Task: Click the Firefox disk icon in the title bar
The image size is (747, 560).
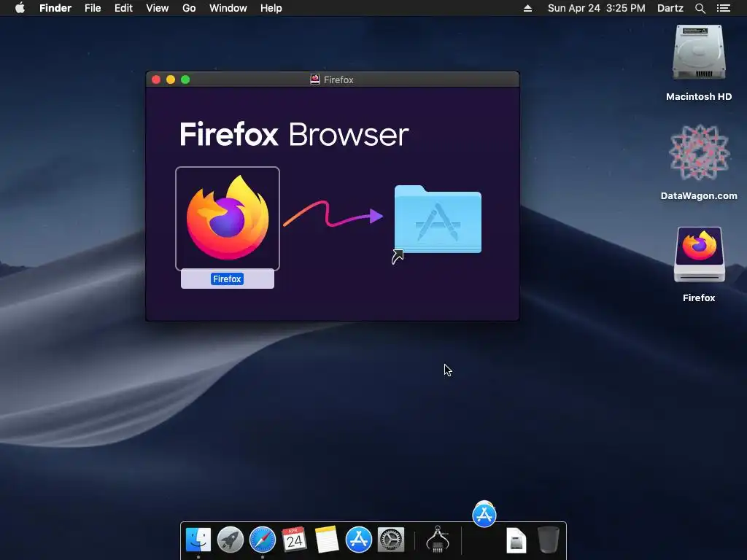Action: [x=315, y=79]
